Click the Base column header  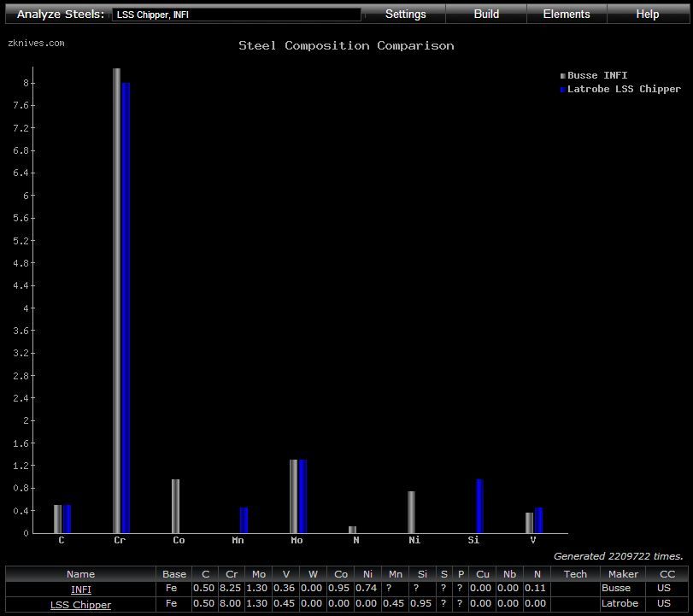point(174,574)
